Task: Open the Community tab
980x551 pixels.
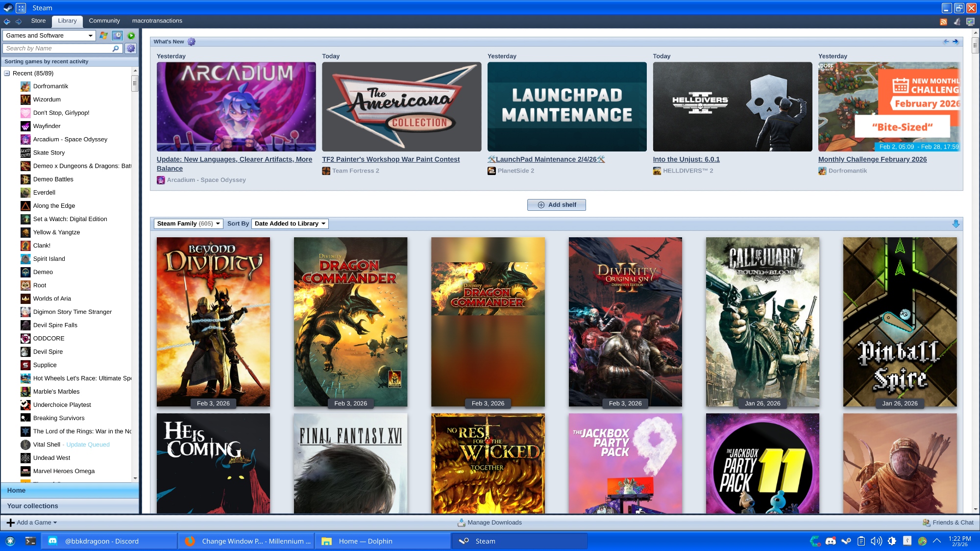Action: point(104,21)
